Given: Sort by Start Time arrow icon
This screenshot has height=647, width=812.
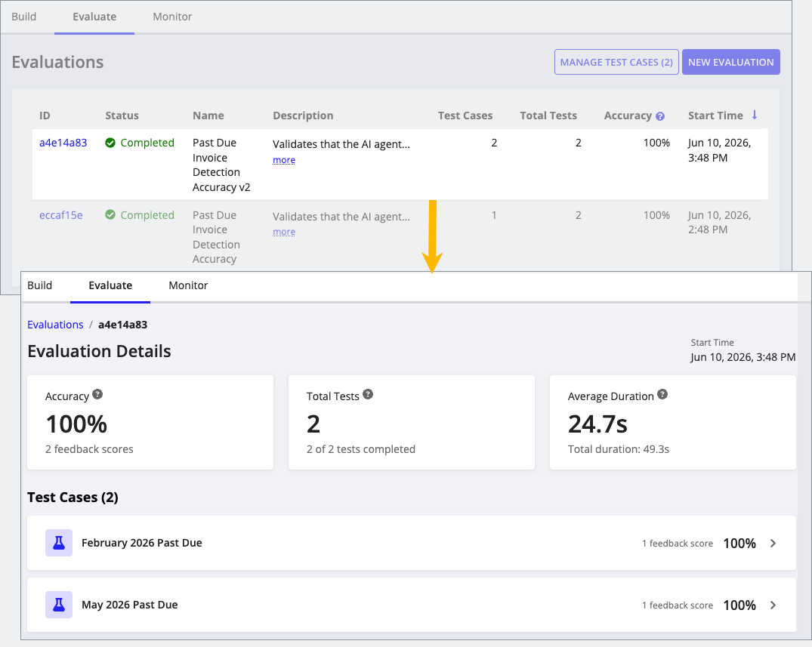Looking at the screenshot, I should [x=755, y=115].
